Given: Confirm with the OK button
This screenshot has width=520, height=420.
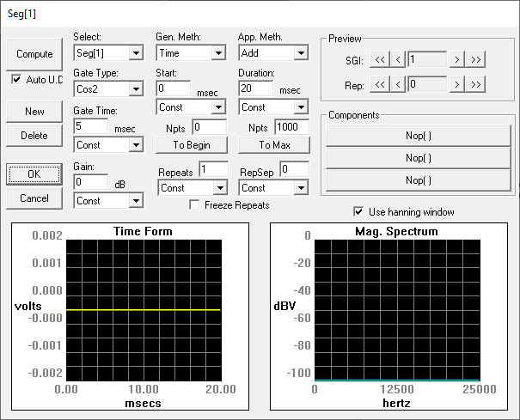Looking at the screenshot, I should click(34, 174).
